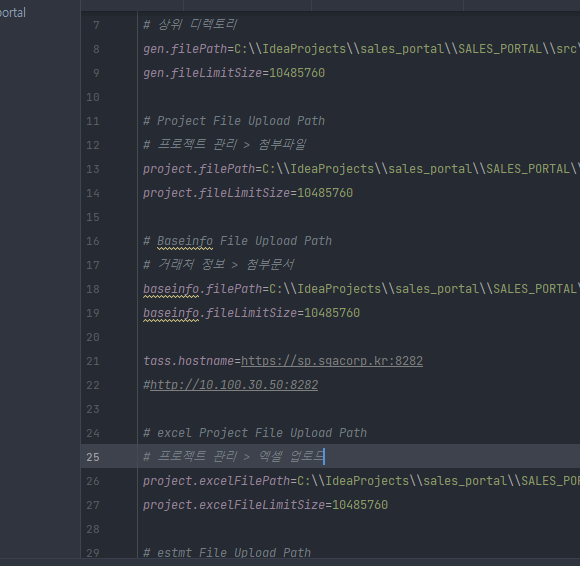Click line number 10 in the gutter
580x566 pixels.
93,98
